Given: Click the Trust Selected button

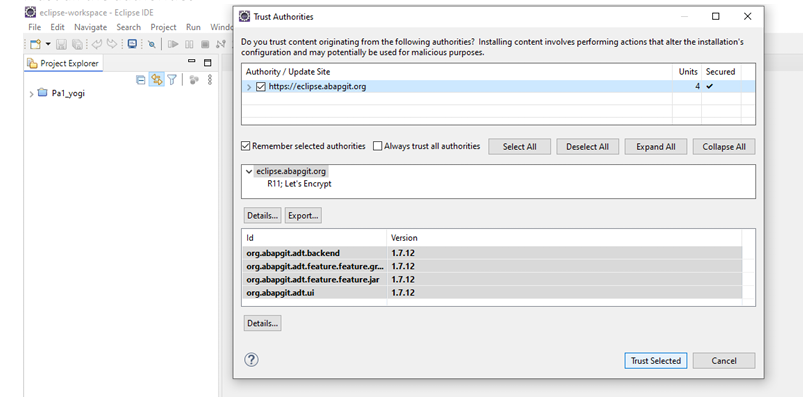Looking at the screenshot, I should [x=656, y=361].
